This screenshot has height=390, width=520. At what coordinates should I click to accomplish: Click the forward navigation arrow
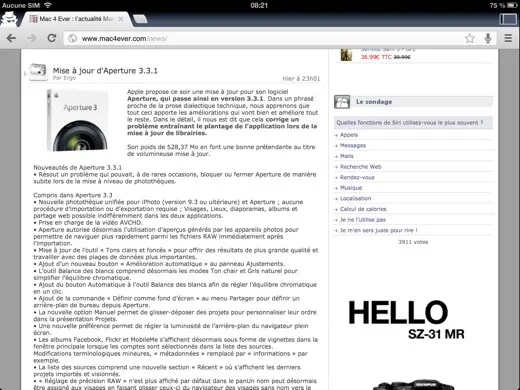[x=32, y=38]
